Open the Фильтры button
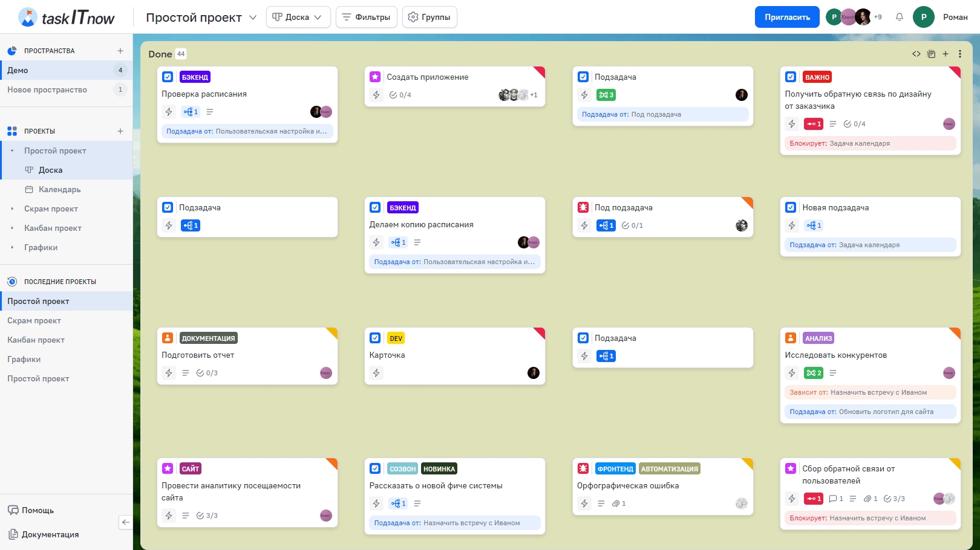Image resolution: width=980 pixels, height=550 pixels. pos(366,17)
